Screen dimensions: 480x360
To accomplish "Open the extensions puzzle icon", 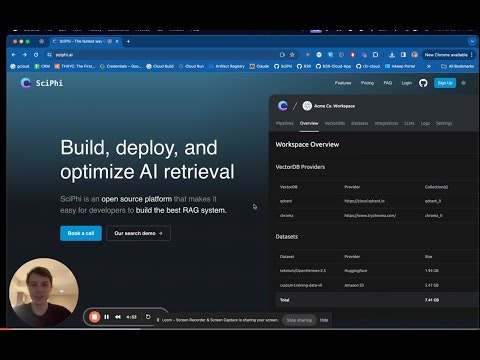I will coord(376,55).
